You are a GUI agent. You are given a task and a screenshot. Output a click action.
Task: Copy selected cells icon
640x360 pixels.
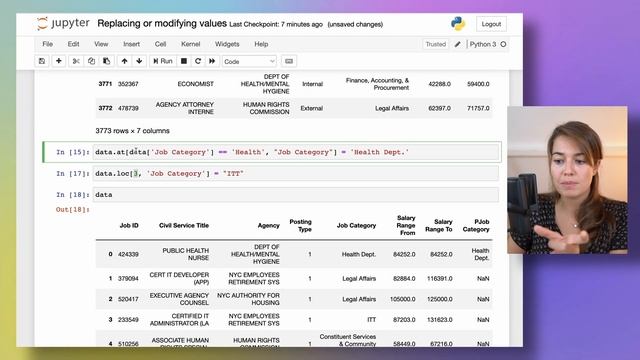[91, 61]
